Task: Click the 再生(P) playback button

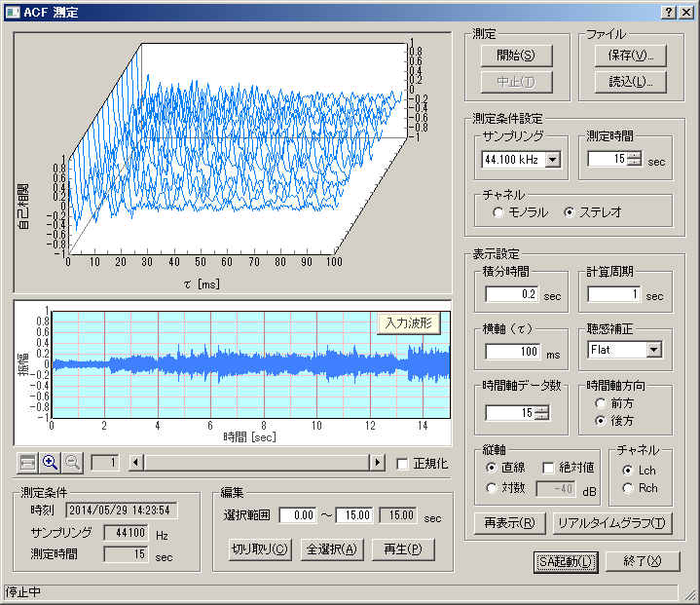Action: [402, 548]
